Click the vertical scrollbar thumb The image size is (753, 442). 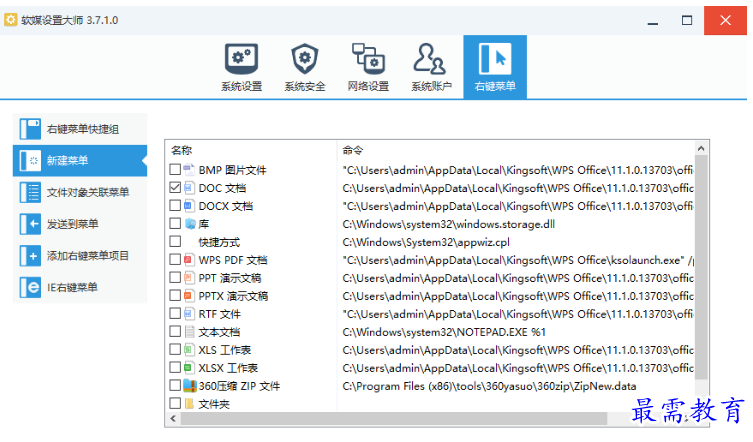[701, 267]
